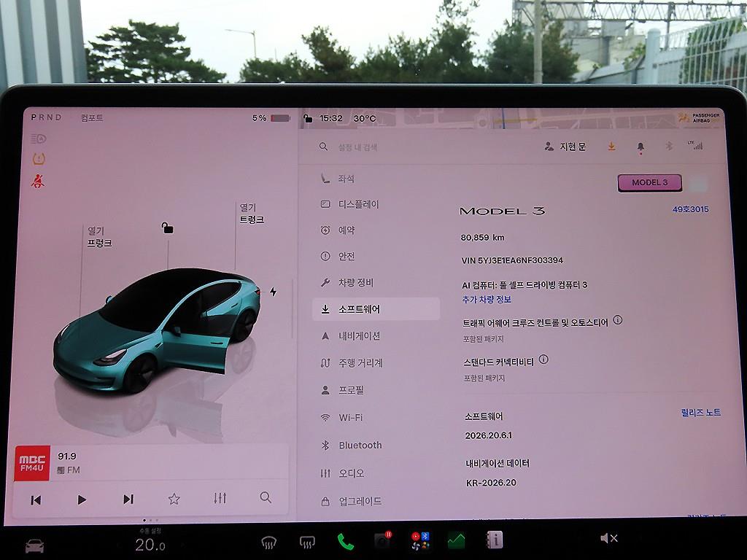The width and height of the screenshot is (747, 560).
Task: Skip to next radio station
Action: coord(128,499)
